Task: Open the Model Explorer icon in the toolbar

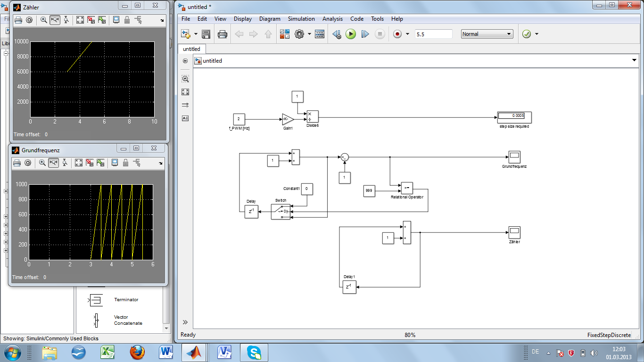Action: (x=320, y=34)
